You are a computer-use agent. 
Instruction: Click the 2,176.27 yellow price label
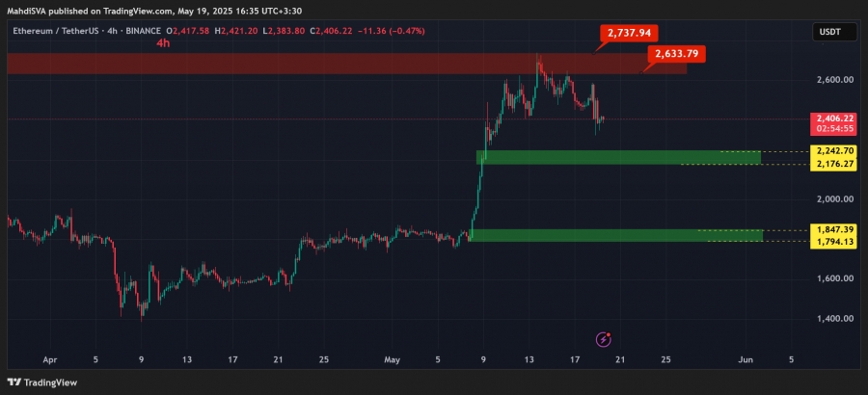pyautogui.click(x=832, y=164)
